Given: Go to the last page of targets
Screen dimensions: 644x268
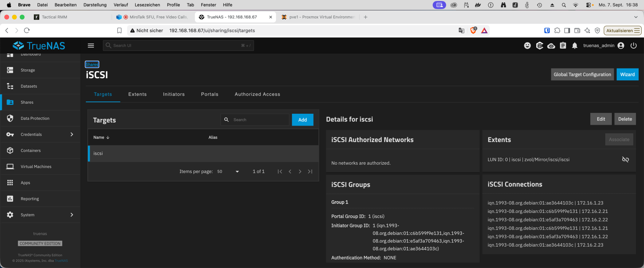Looking at the screenshot, I should (310, 172).
